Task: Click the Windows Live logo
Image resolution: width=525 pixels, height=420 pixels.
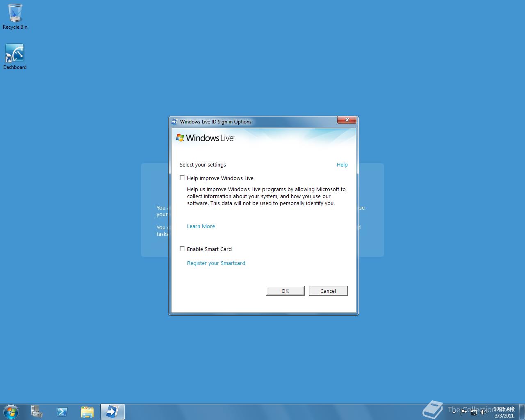Action: coord(205,138)
